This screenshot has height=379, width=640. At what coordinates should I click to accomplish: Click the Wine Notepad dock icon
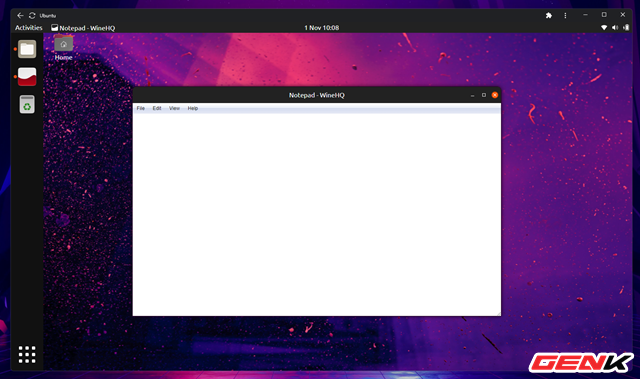tap(27, 77)
